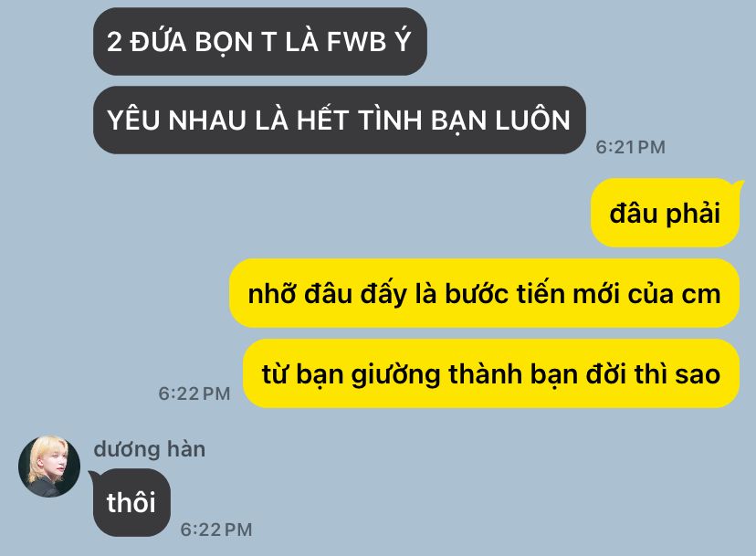The image size is (756, 556).
Task: Tap the yellow "đâu phải" message bubble
Action: [x=666, y=213]
